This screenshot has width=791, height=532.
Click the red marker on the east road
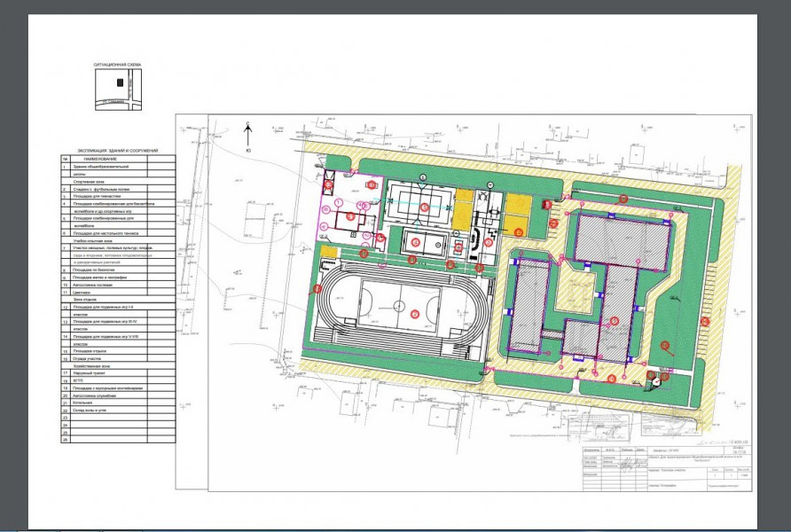(x=706, y=321)
